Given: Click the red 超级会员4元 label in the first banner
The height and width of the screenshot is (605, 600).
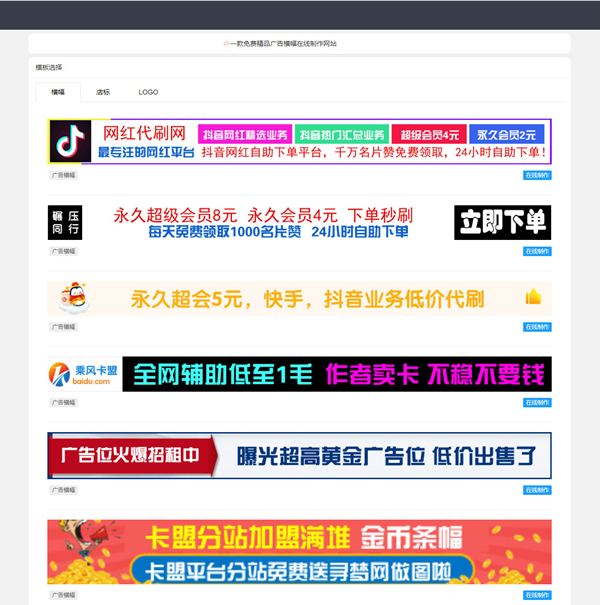Looking at the screenshot, I should coord(428,134).
